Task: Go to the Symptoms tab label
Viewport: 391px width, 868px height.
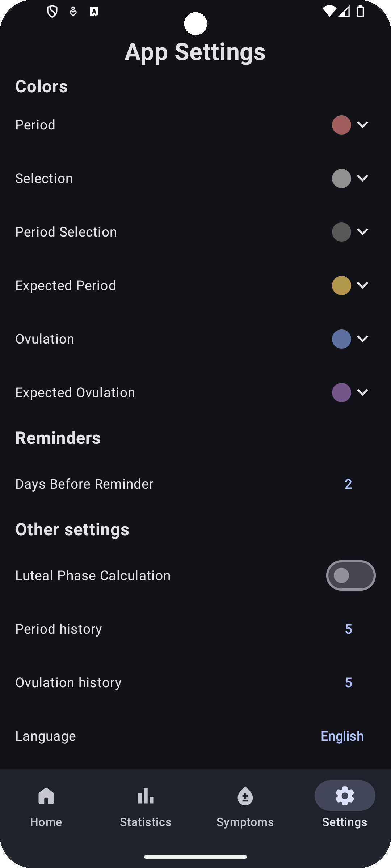Action: point(245,822)
